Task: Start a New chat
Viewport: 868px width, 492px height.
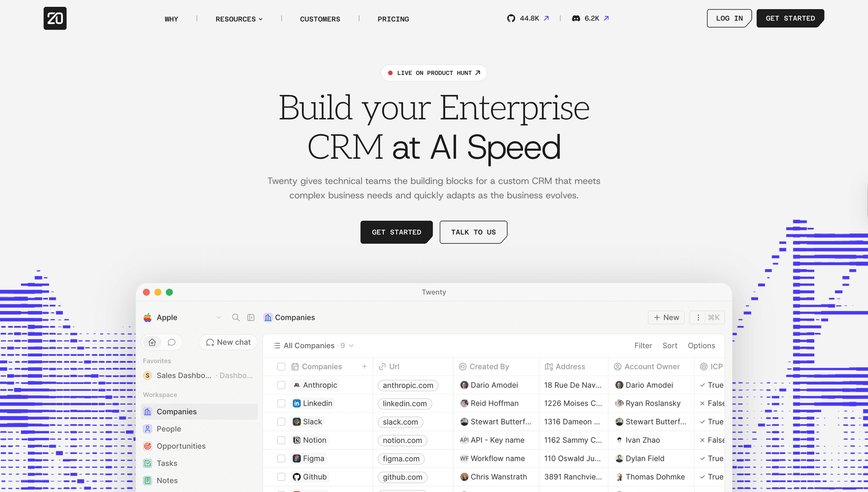Action: point(228,342)
